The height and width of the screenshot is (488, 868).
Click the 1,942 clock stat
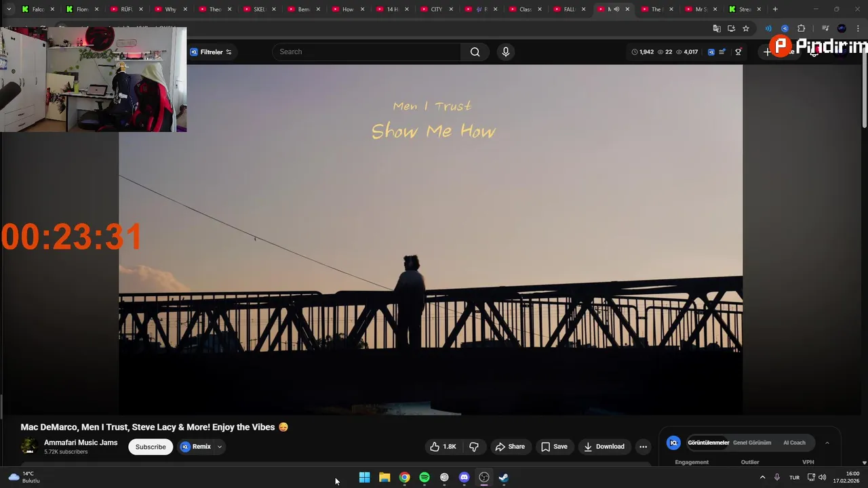pos(642,52)
